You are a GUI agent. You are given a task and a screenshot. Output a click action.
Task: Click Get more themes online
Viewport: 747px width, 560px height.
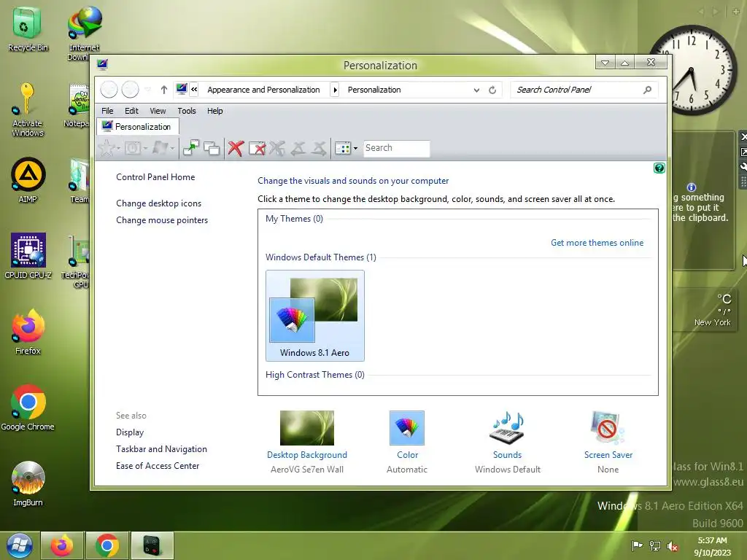tap(597, 243)
